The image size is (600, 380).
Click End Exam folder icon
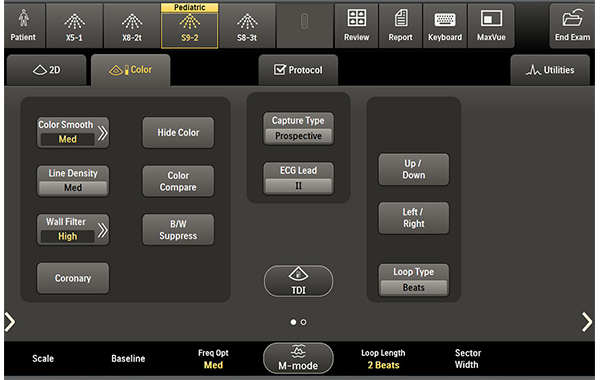tap(572, 18)
